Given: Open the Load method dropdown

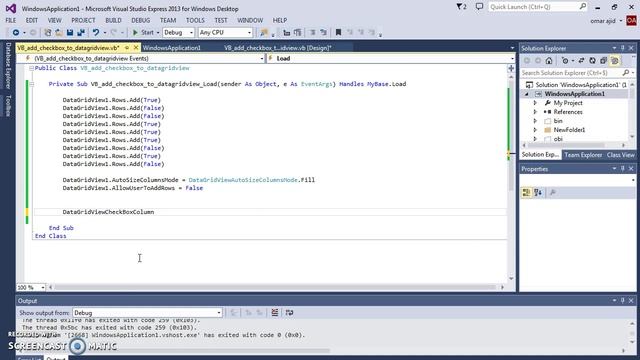Looking at the screenshot, I should point(391,58).
